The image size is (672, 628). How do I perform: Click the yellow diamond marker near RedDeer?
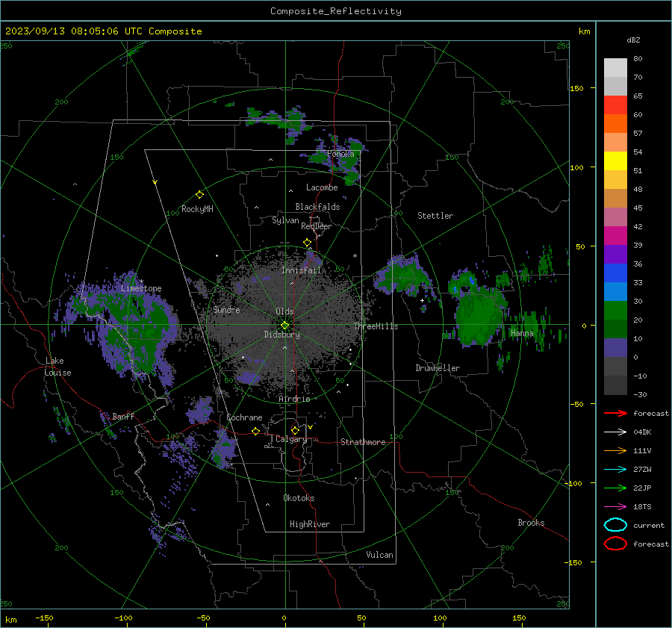click(308, 243)
